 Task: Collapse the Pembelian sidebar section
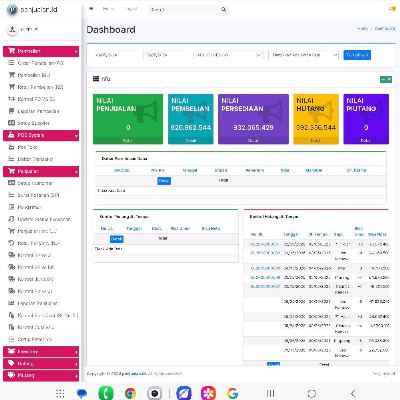tap(41, 51)
